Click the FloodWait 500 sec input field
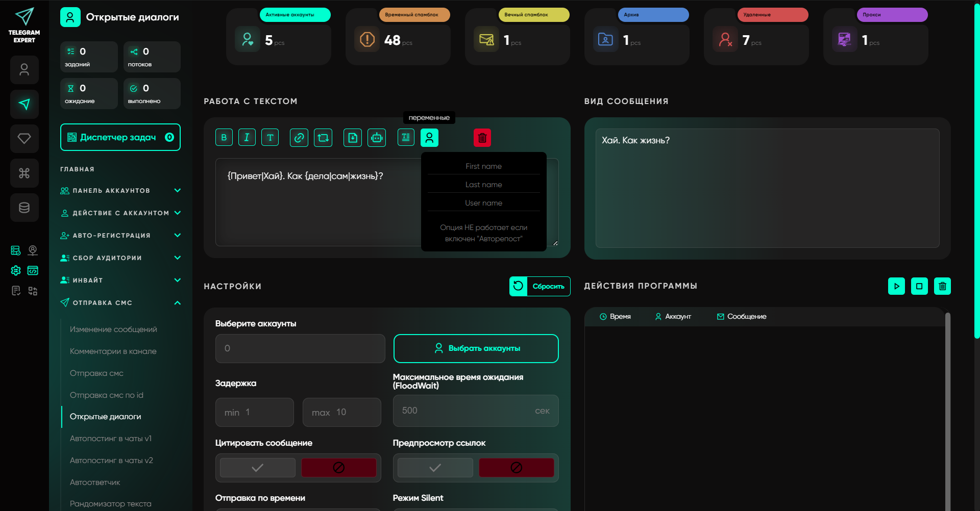980x511 pixels. (x=464, y=411)
